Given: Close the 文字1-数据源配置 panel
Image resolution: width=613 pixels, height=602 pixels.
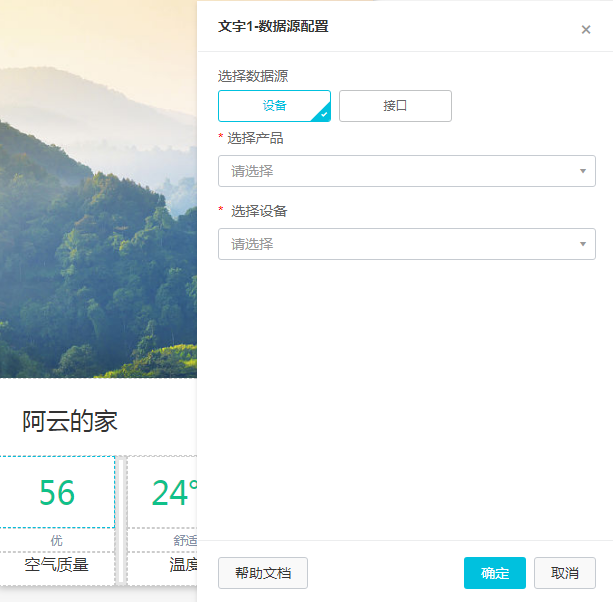Looking at the screenshot, I should tap(586, 30).
